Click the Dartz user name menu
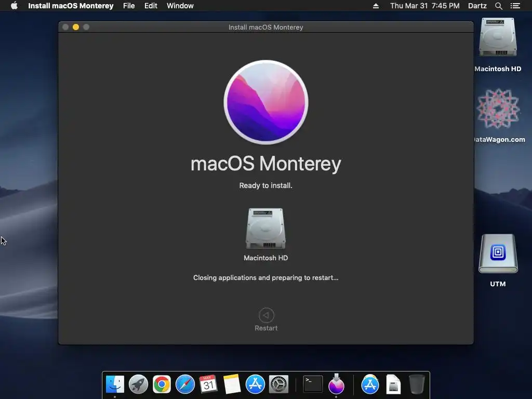Screen dimensions: 532x399 coord(477,6)
